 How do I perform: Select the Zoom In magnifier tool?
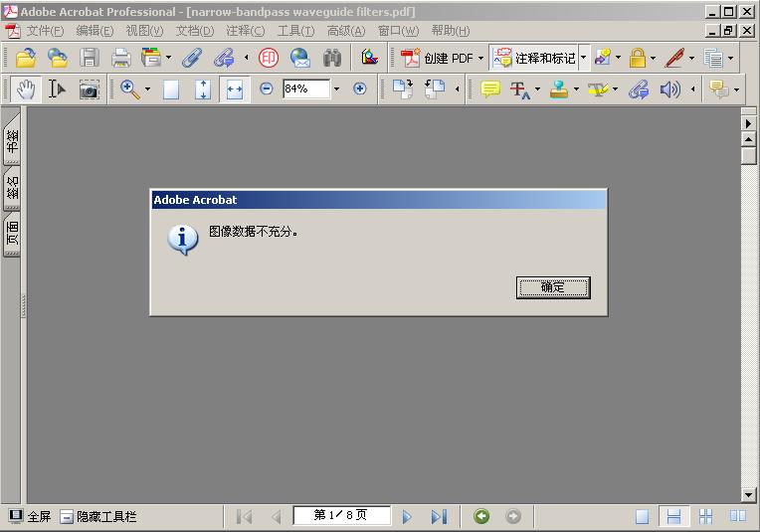tap(130, 89)
